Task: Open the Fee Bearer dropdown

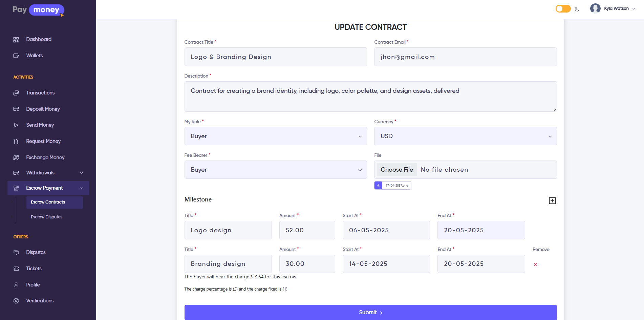Action: [275, 170]
